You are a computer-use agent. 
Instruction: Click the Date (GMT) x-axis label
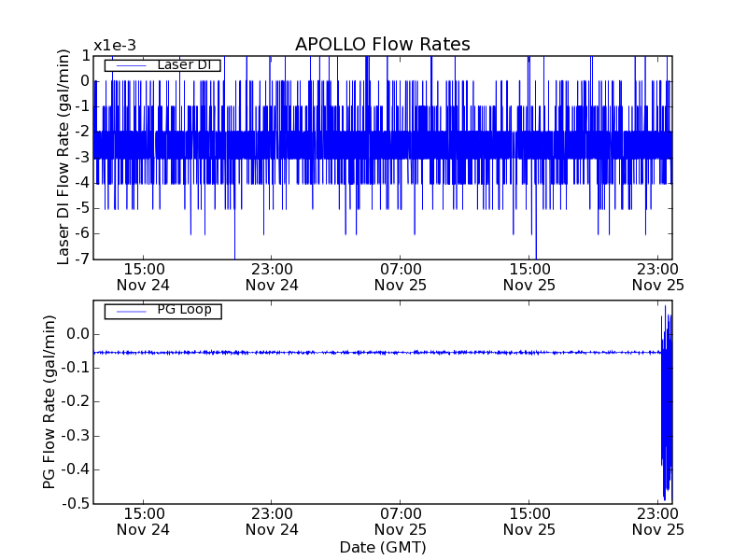[382, 547]
